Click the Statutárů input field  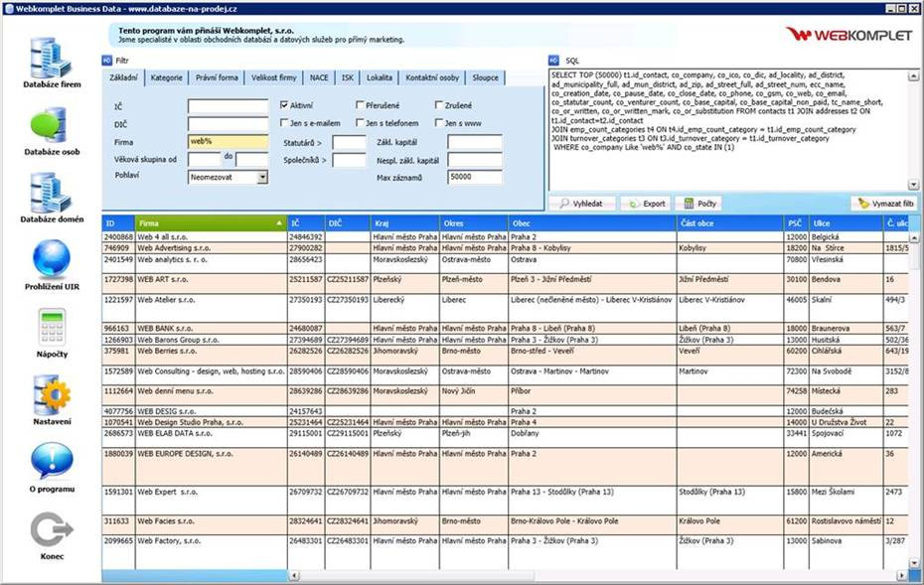coord(349,142)
